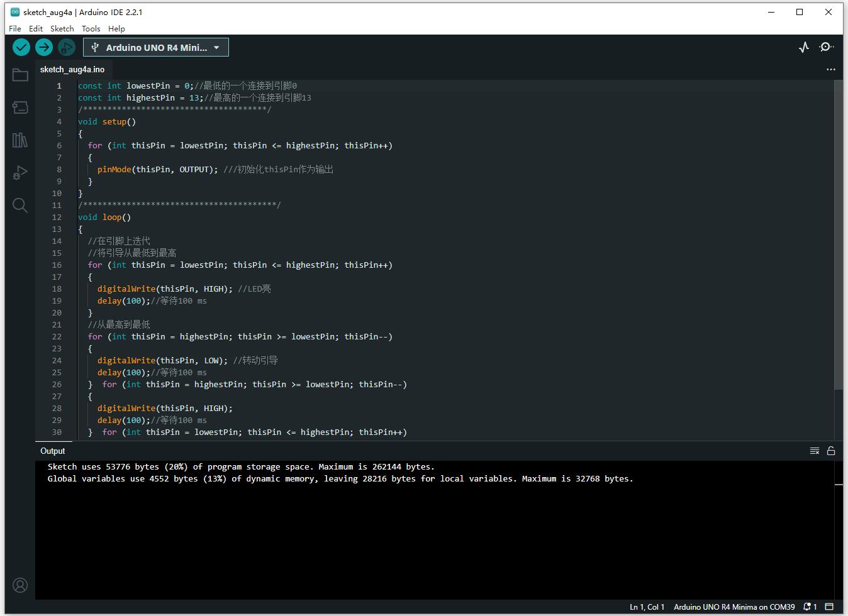The height and width of the screenshot is (616, 848).
Task: Click the user account profile icon
Action: [x=20, y=585]
